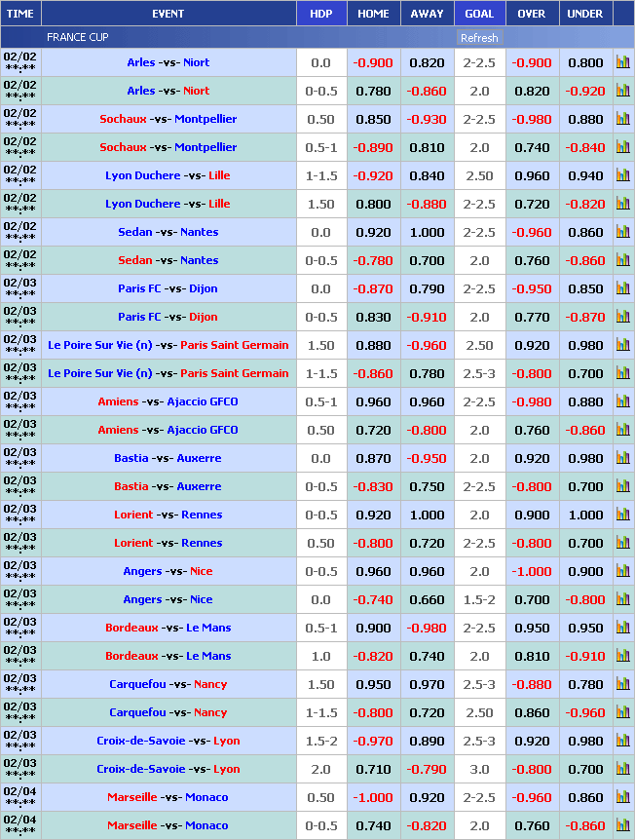
Task: Click the HDP column header
Action: [320, 14]
